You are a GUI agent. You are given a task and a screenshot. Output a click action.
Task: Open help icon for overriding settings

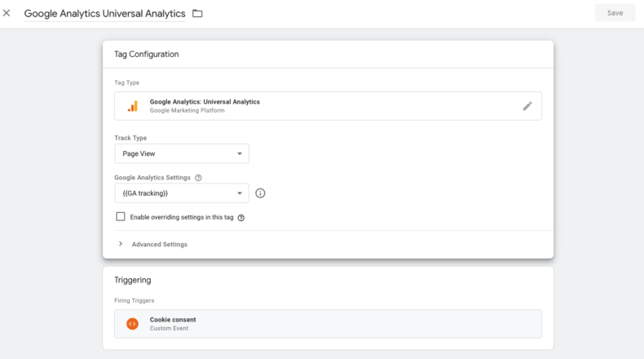pos(241,218)
